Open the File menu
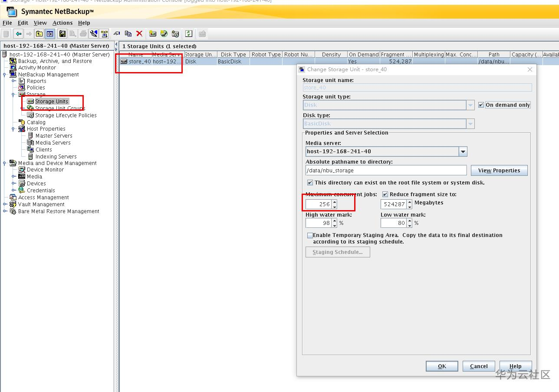This screenshot has height=392, width=559. tap(7, 23)
